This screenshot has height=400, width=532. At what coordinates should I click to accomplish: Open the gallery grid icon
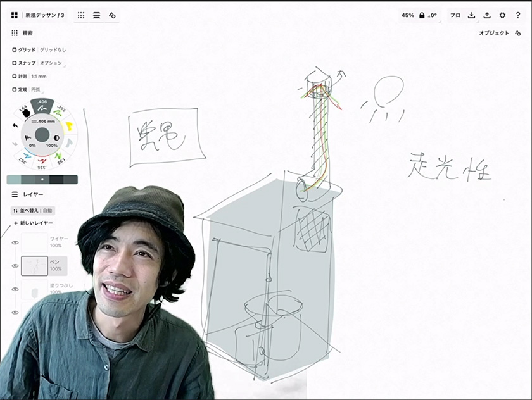pos(14,15)
